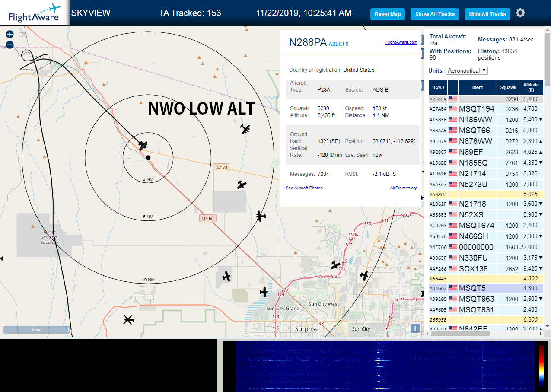The height and width of the screenshot is (392, 551).
Task: Select the N21714 aircraft row
Action: pyautogui.click(x=486, y=173)
